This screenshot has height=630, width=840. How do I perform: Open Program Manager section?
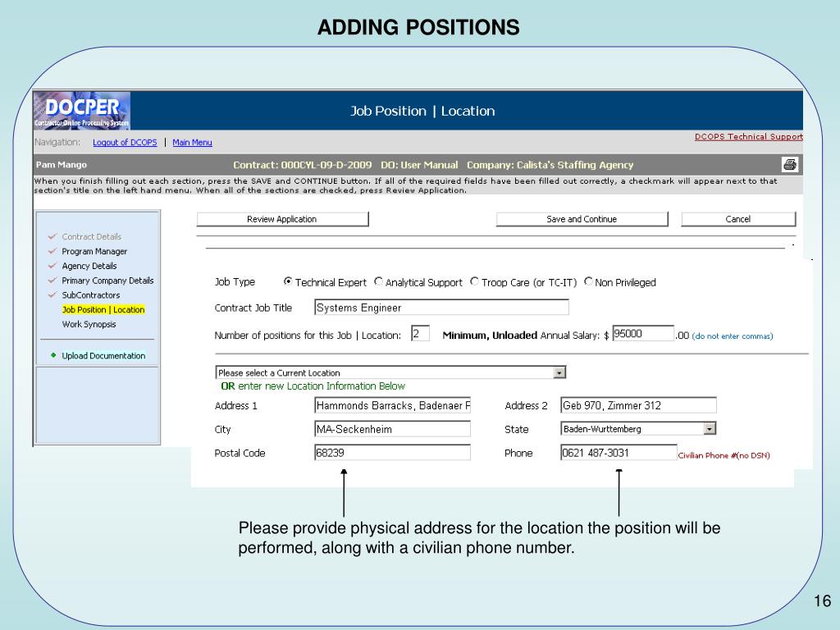pyautogui.click(x=94, y=251)
